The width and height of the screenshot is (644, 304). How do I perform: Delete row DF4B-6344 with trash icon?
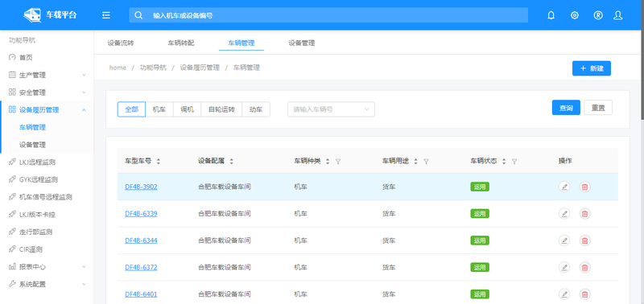click(x=585, y=240)
